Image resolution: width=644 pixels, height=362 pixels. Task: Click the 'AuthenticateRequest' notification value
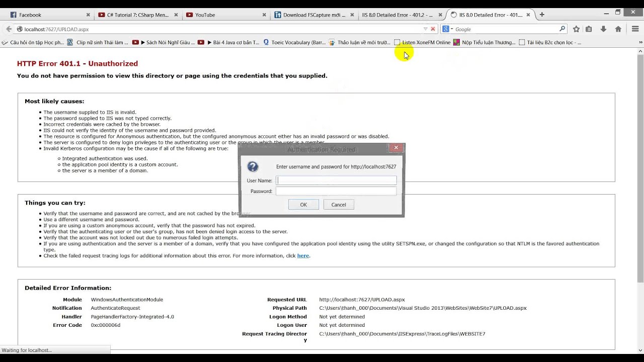(115, 308)
